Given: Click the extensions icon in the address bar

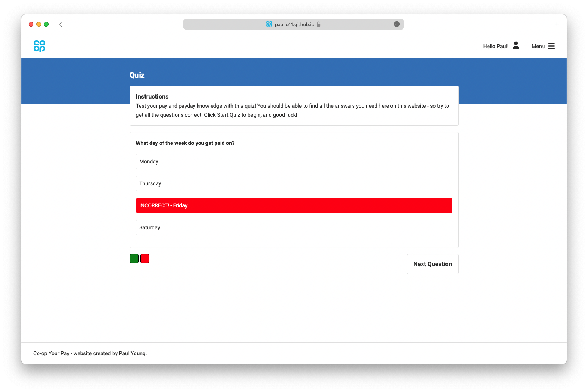Looking at the screenshot, I should [x=268, y=24].
